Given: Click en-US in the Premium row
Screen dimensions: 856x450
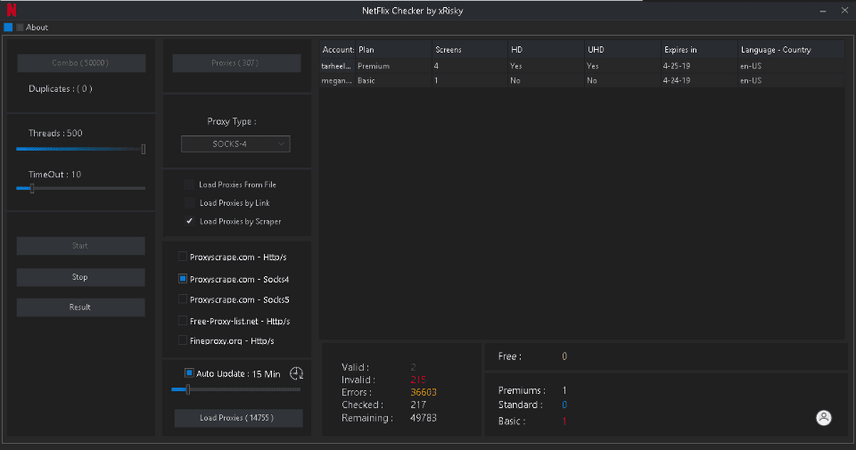Looking at the screenshot, I should 791,66.
